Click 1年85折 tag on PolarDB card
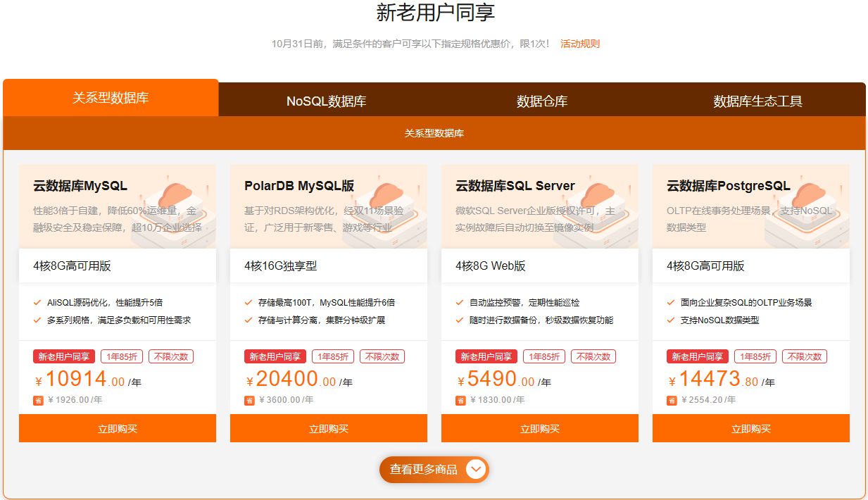Image resolution: width=868 pixels, height=500 pixels. coord(333,356)
